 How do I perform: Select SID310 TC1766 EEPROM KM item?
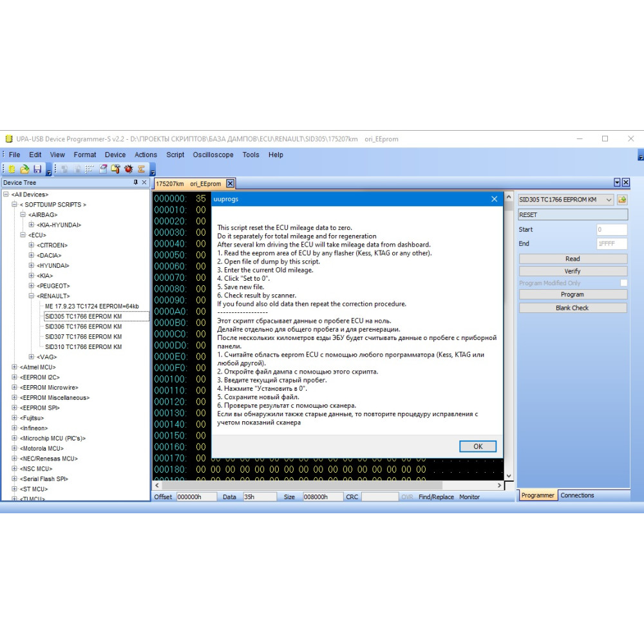[x=83, y=346]
